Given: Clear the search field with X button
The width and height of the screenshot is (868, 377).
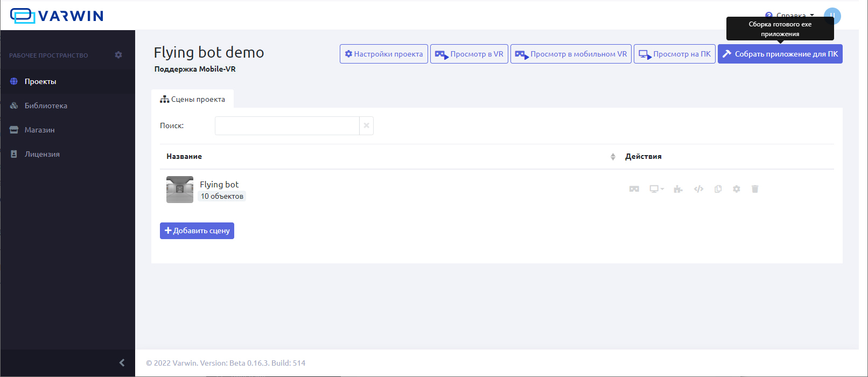Looking at the screenshot, I should pos(367,125).
